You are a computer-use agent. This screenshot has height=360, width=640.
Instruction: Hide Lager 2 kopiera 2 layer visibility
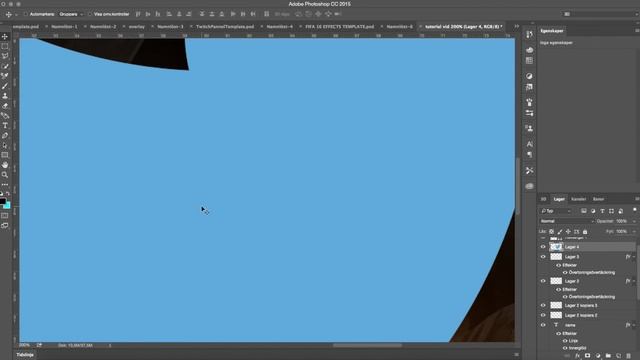[543, 315]
